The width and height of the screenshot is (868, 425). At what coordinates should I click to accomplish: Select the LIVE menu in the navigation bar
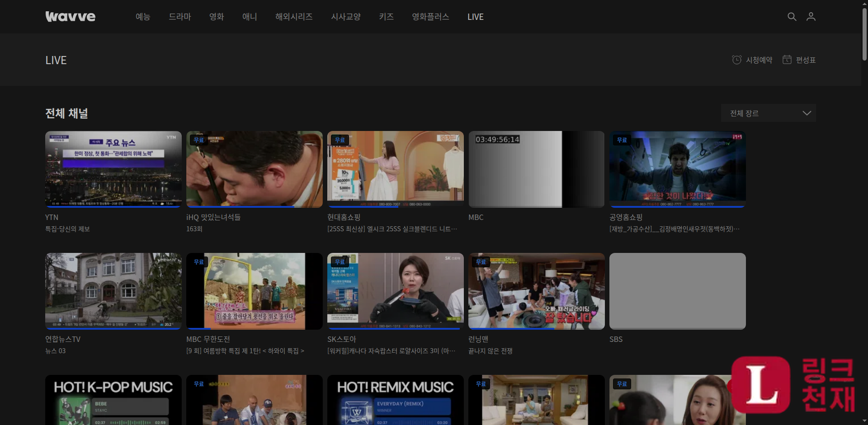coord(476,17)
